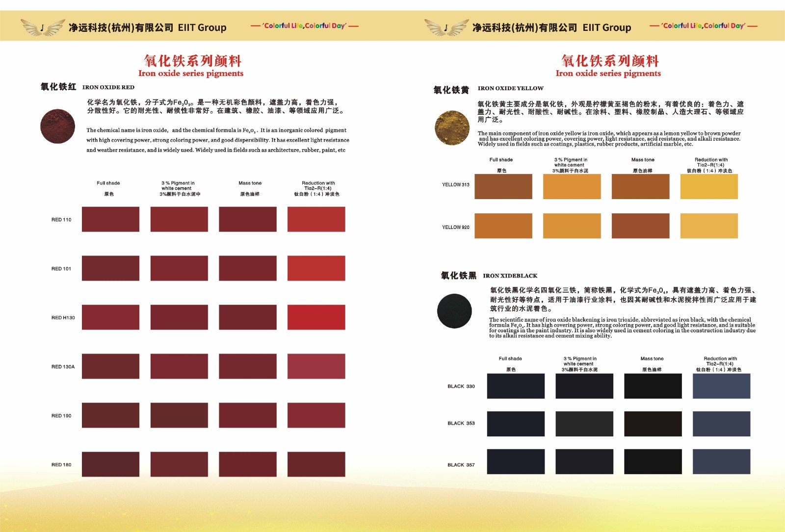
Task: Select the RED H130 TiO2 reduction swatch
Action: pyautogui.click(x=316, y=317)
